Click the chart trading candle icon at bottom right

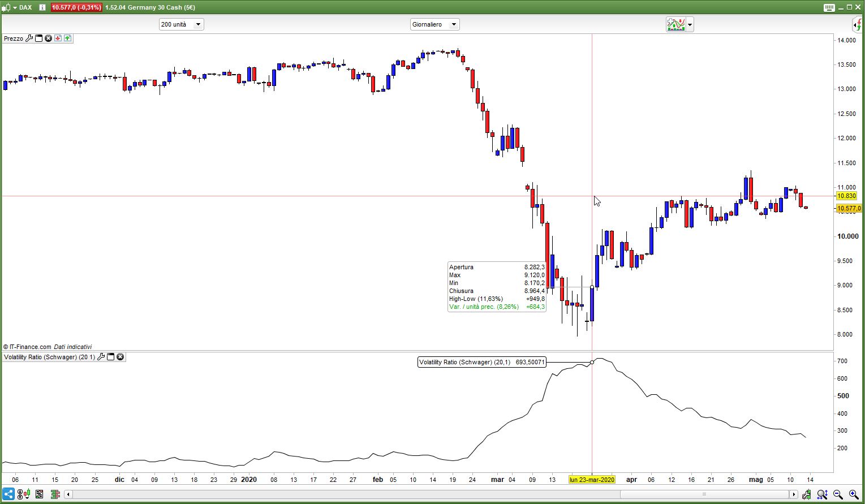[806, 494]
